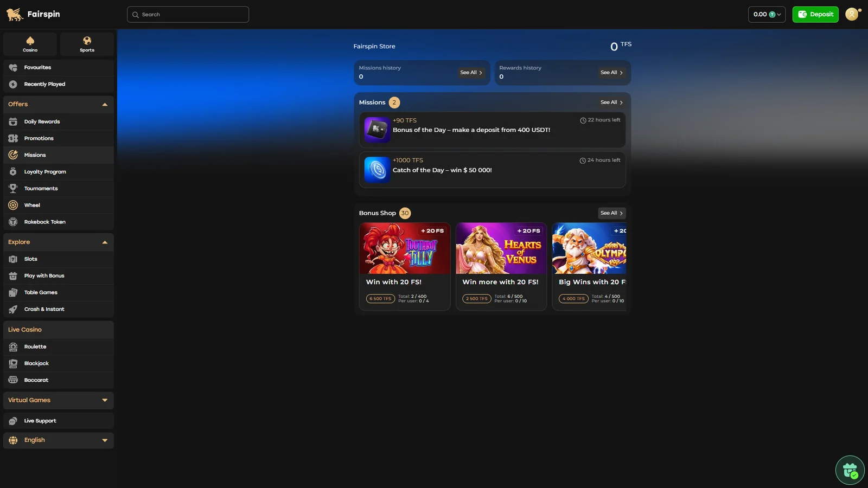868x488 pixels.
Task: Open the Hearts of Venus bonus card image
Action: point(501,248)
